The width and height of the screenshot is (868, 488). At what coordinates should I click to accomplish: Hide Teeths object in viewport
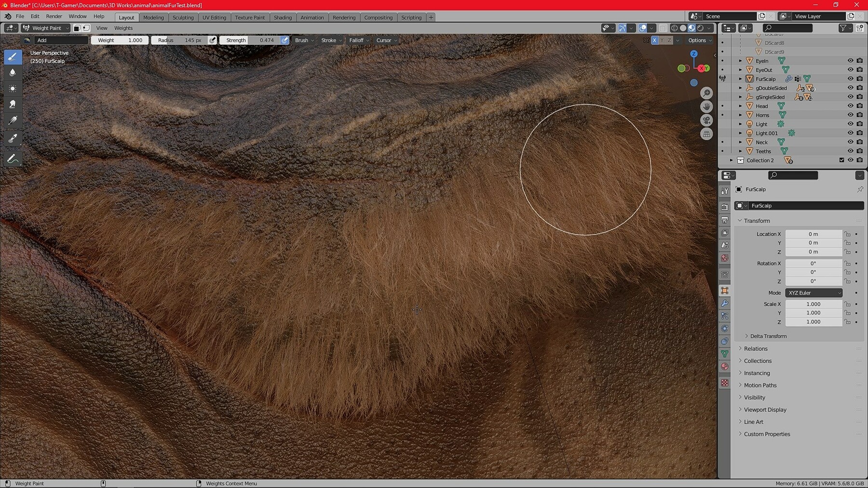coord(850,151)
